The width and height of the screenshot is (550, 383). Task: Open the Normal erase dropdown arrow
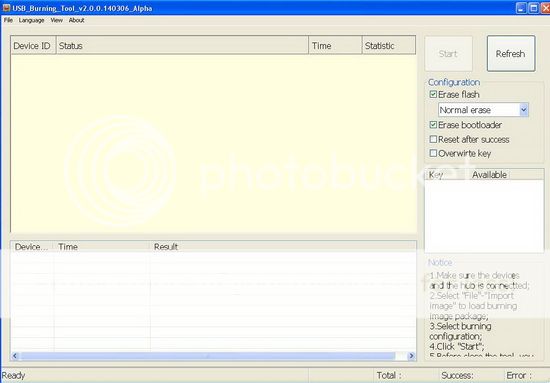tap(524, 110)
